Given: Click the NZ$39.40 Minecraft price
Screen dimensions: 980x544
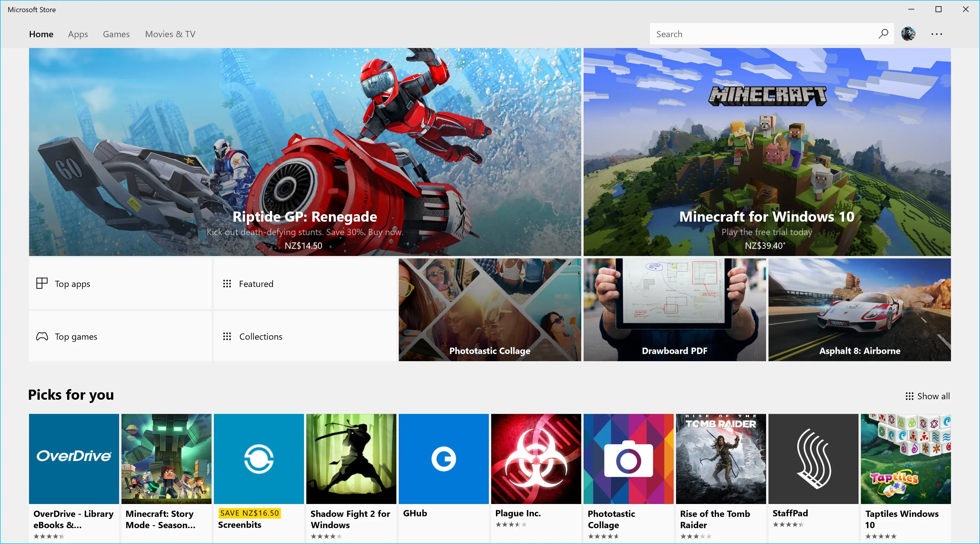Looking at the screenshot, I should click(x=765, y=246).
